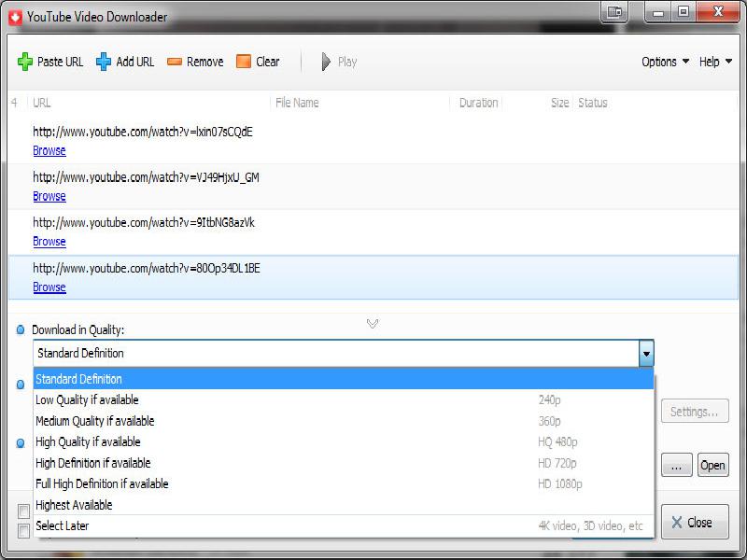747x560 pixels.
Task: Click the blue Add URL plus icon
Action: pos(104,62)
